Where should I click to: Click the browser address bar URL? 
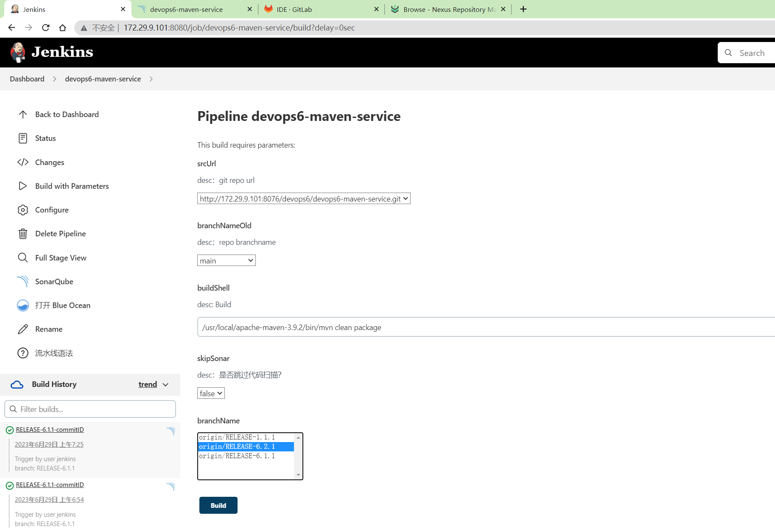pyautogui.click(x=239, y=28)
